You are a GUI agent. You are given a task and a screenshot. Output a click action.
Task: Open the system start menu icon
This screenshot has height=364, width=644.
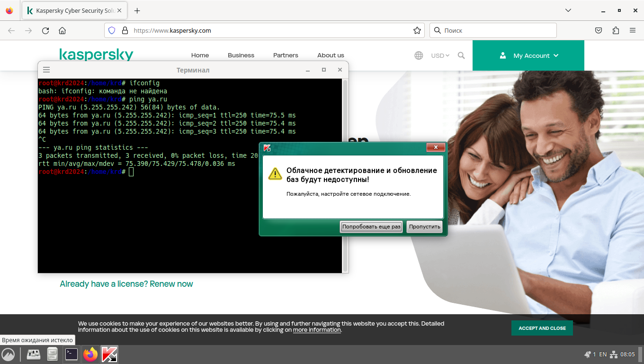tap(8, 354)
